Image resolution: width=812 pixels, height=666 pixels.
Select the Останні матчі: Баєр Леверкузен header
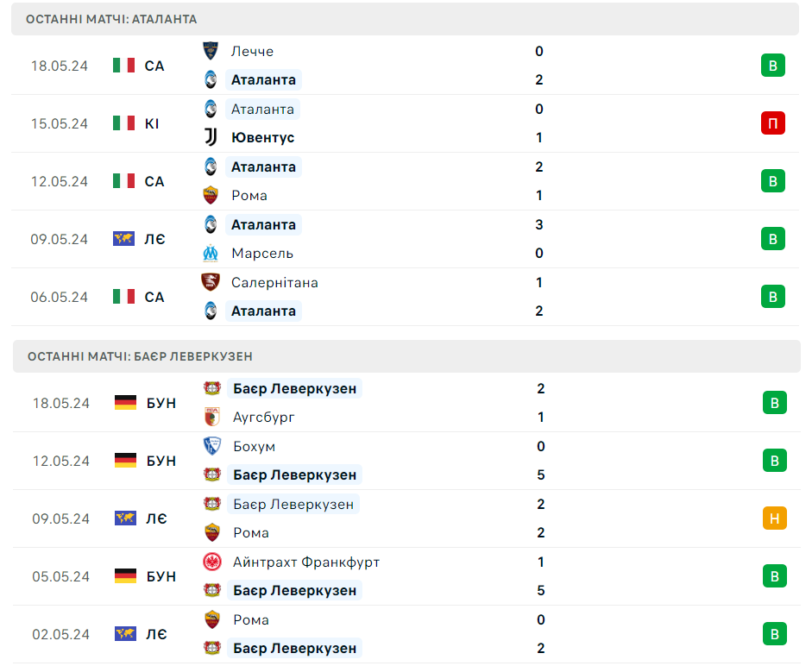point(406,356)
